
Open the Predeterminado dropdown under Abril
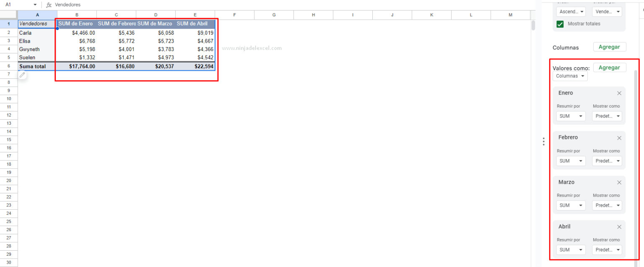[607, 249]
